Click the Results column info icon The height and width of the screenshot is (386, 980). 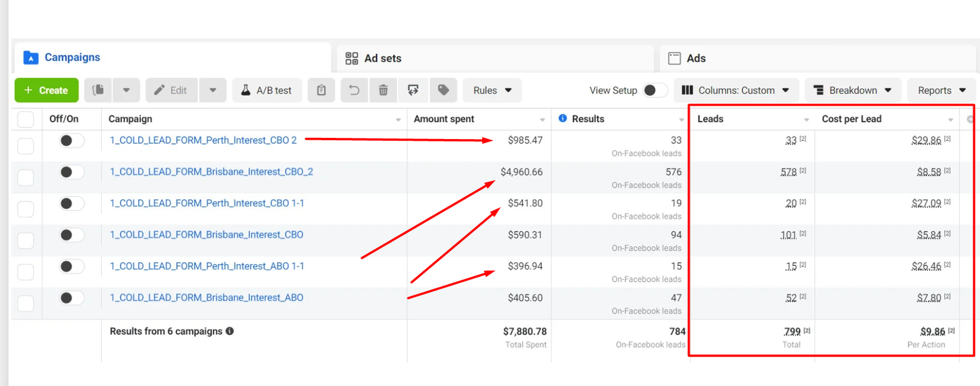coord(563,118)
